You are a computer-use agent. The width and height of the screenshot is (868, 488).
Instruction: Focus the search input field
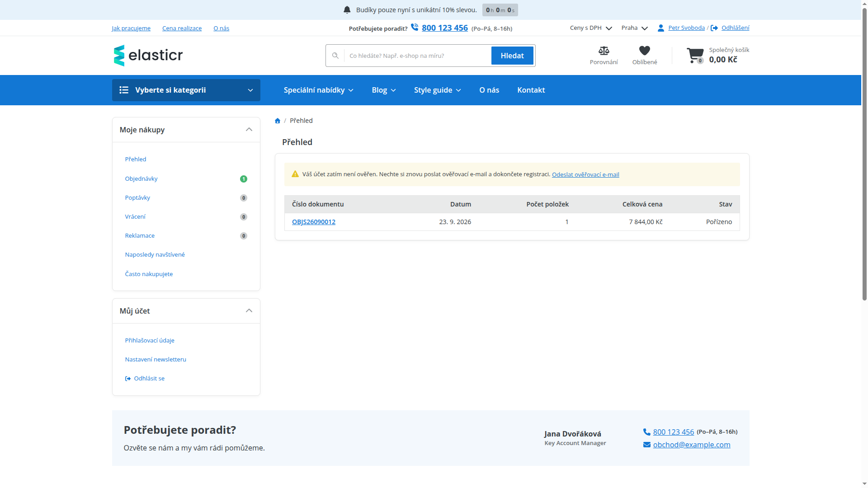(418, 56)
